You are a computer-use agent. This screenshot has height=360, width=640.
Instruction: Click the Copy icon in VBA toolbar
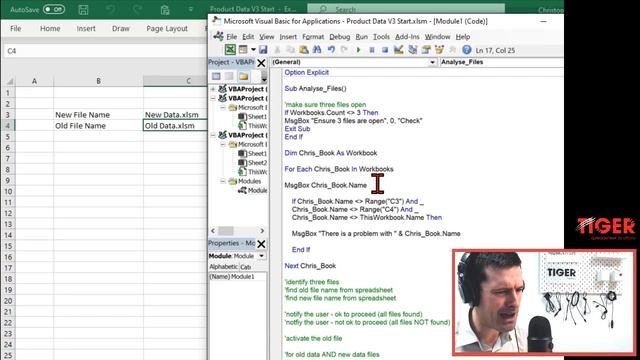pos(290,50)
